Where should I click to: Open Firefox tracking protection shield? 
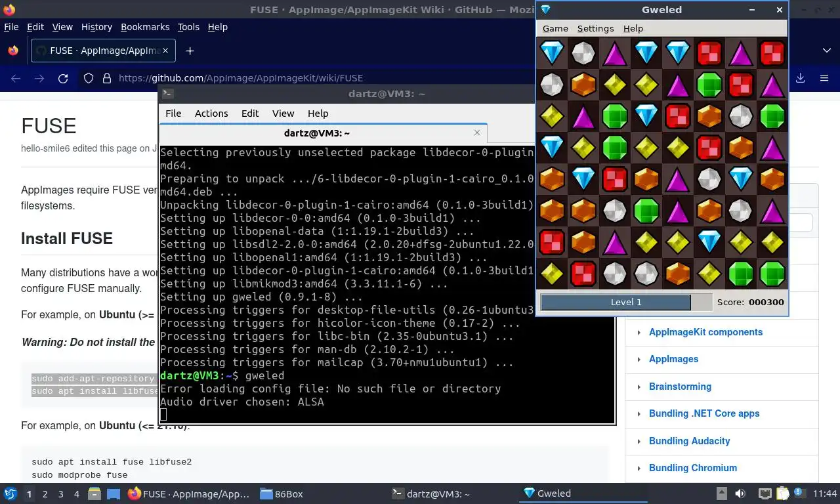click(x=89, y=78)
